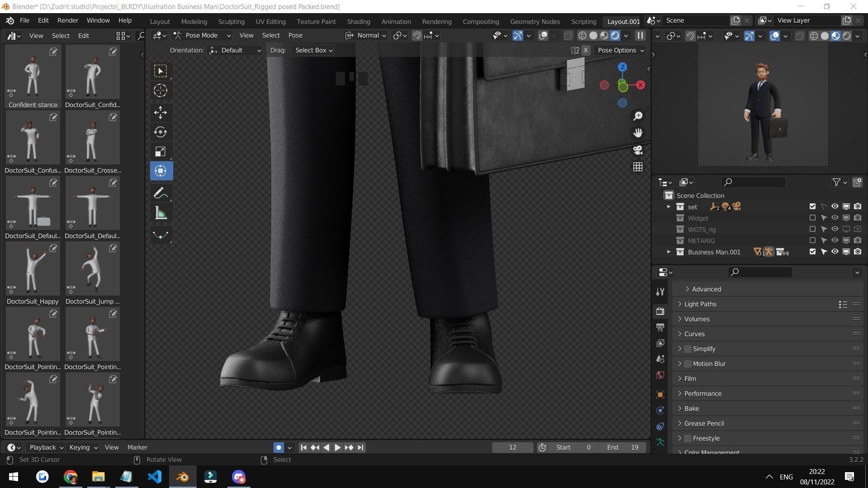Switch to the Geometry Nodes workspace tab
The height and width of the screenshot is (488, 868).
(x=535, y=21)
